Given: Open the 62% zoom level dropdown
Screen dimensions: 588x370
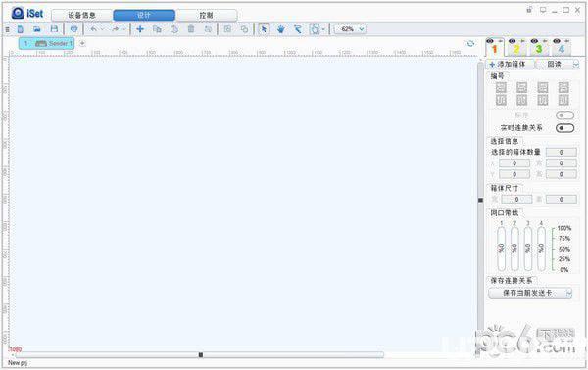Looking at the screenshot, I should click(361, 29).
